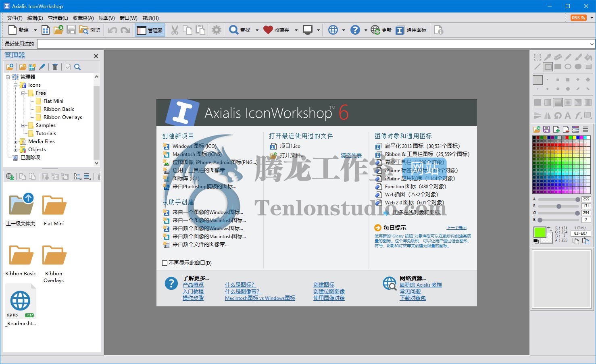This screenshot has height=364, width=596.
Task: Select the text tool A icon
Action: click(568, 116)
